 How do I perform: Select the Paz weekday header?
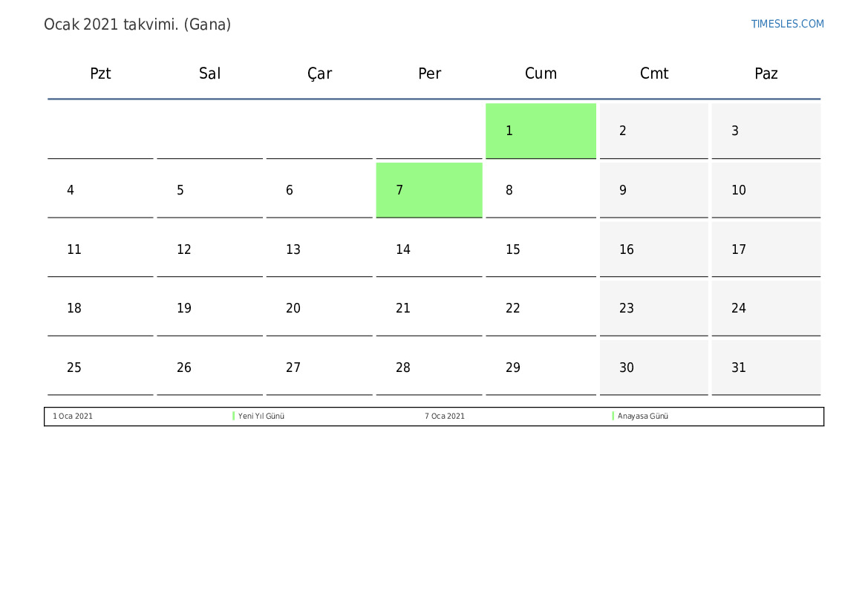[x=766, y=74]
